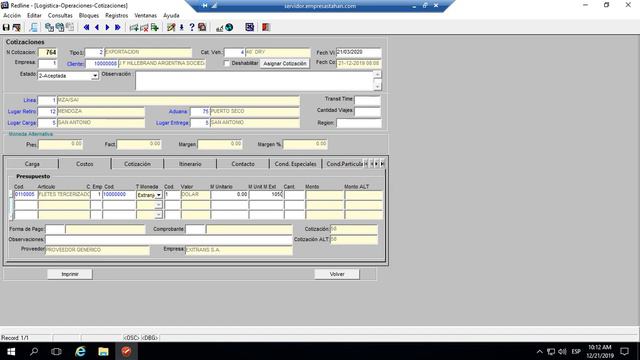Click the light blue document icon

(34, 27)
